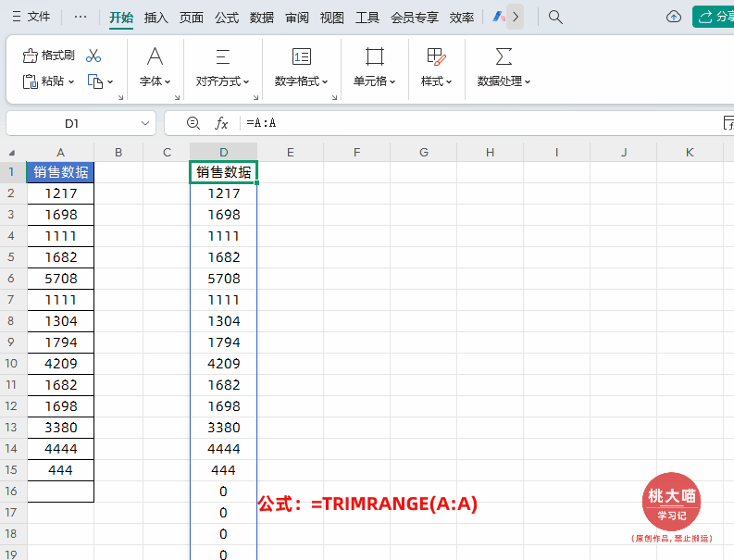Show more ribbon tabs with right arrow
Image resolution: width=734 pixels, height=560 pixels.
pyautogui.click(x=516, y=18)
